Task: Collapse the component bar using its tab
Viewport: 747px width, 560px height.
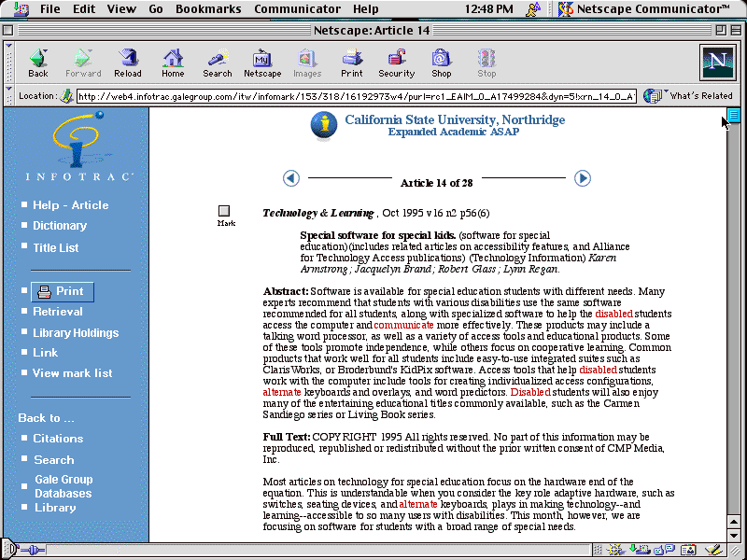Action: [x=598, y=551]
